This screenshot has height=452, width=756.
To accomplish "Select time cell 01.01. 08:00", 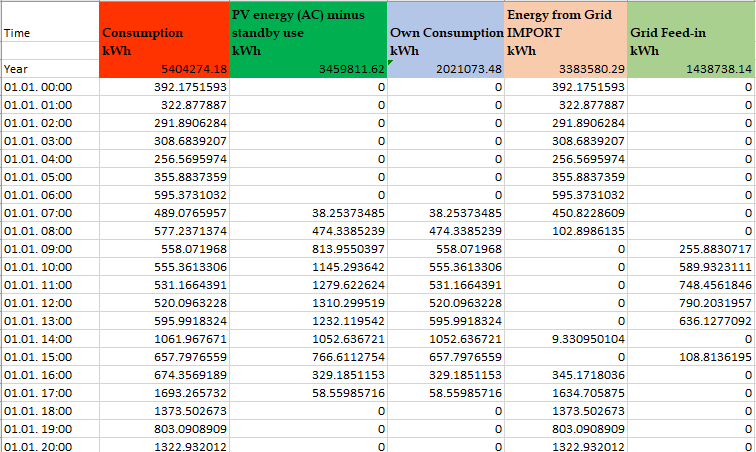I will 50,231.
